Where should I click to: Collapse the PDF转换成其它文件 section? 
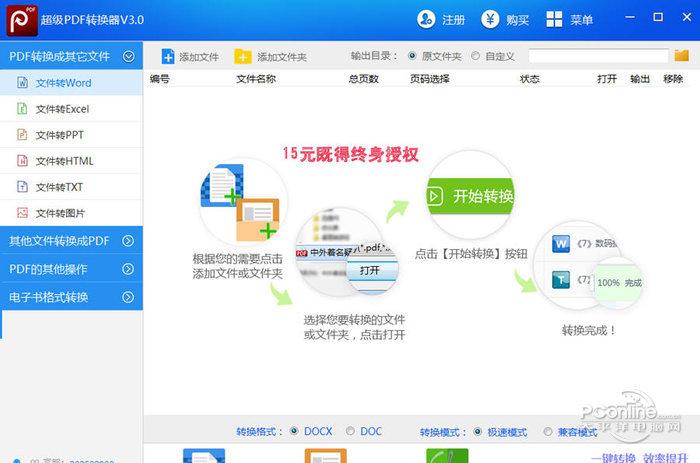tap(71, 56)
